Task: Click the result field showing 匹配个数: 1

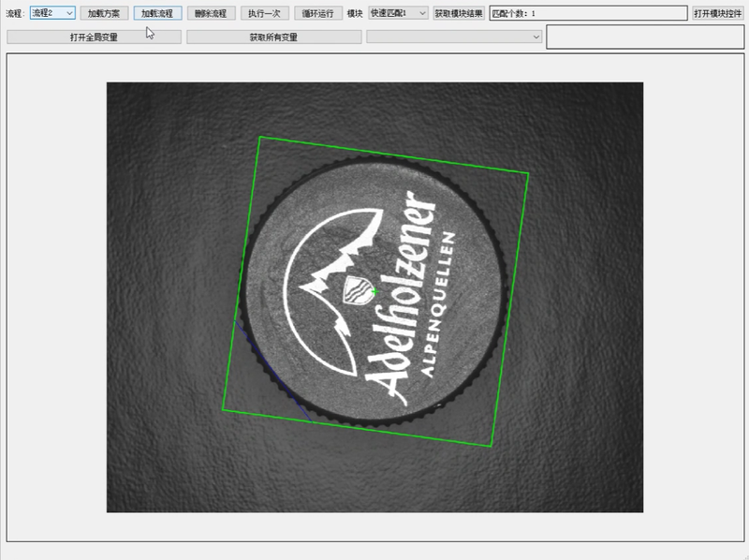Action: pos(589,13)
